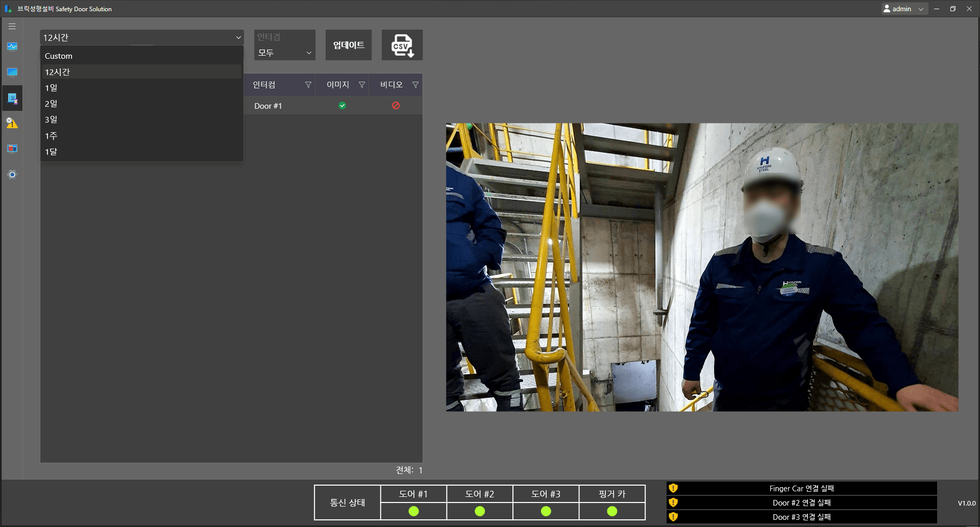Click the red blocked icon under 비디오

click(x=396, y=106)
